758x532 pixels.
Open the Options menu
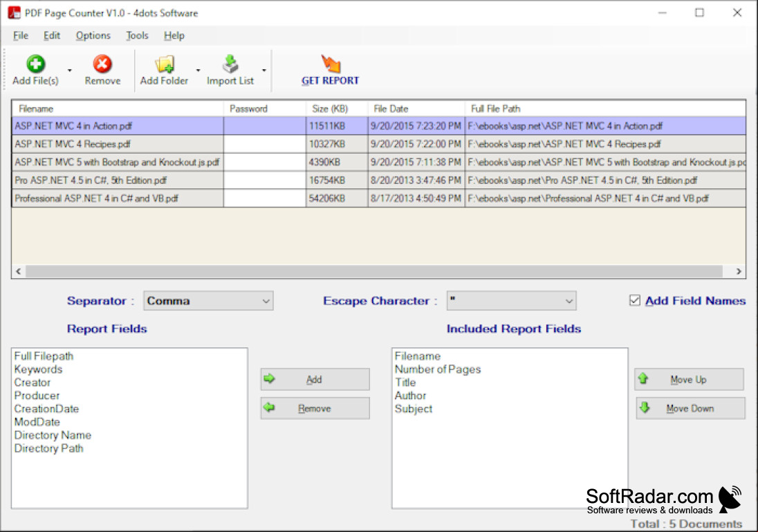coord(93,35)
